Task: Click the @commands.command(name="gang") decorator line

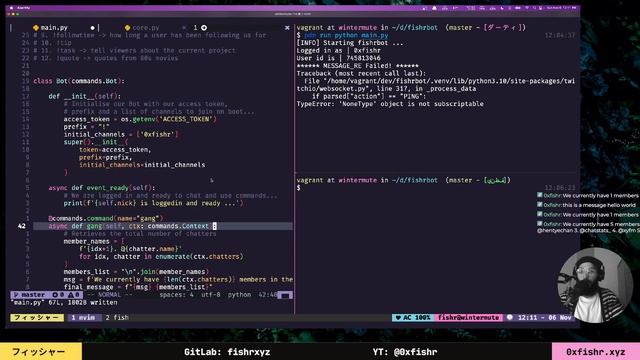Action: 105,218
